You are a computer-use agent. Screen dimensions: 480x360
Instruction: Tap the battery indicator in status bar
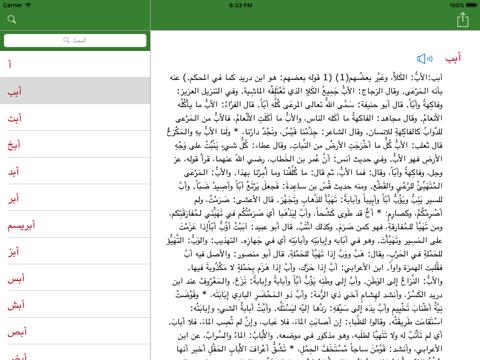pyautogui.click(x=472, y=5)
